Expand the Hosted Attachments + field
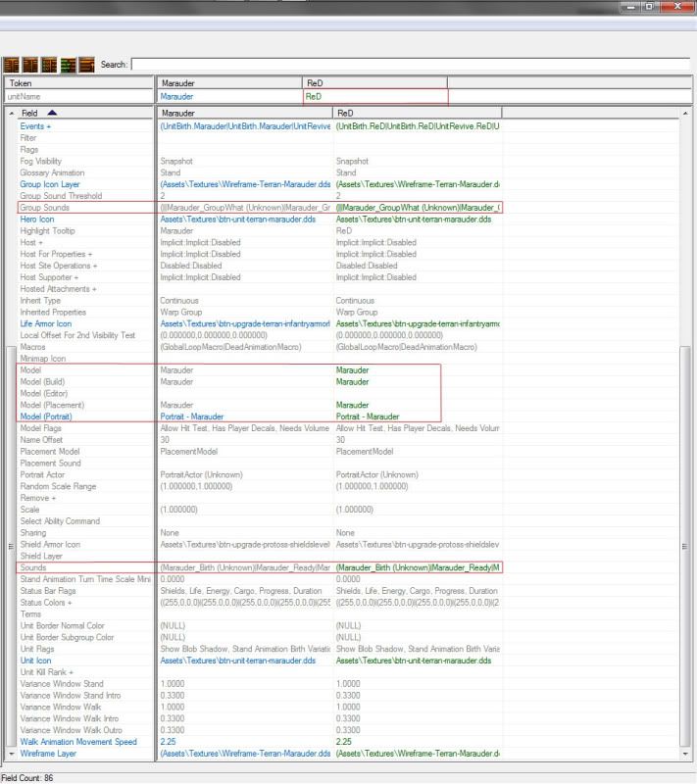697x784 pixels. (x=58, y=289)
